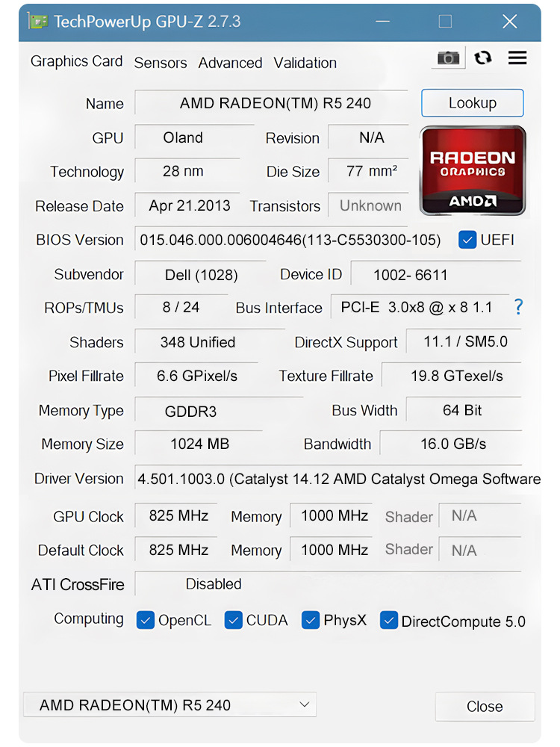Select the Graphics Card tab

(76, 61)
